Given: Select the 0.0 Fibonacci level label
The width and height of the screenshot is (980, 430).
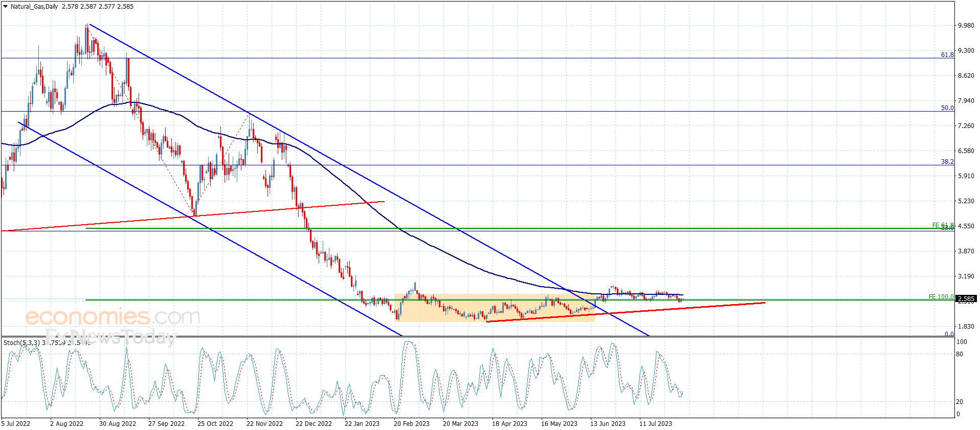Looking at the screenshot, I should click(x=949, y=334).
